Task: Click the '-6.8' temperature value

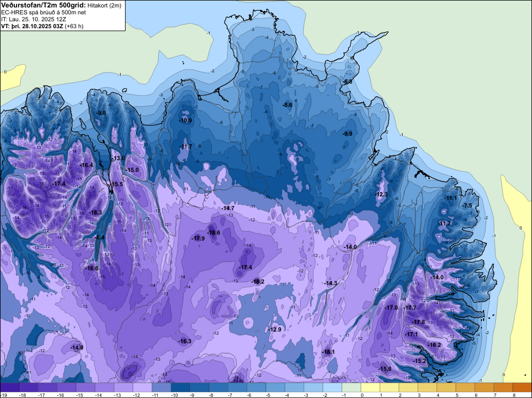Action: point(347,82)
